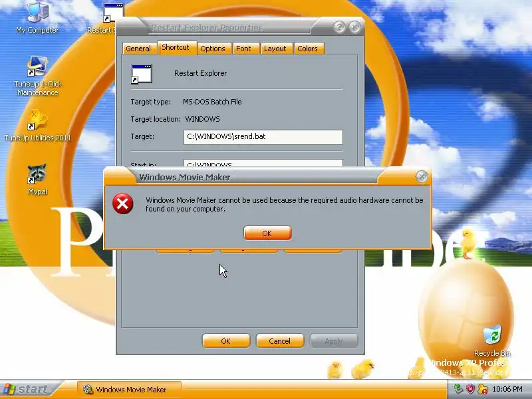
Task: Click OK in the Movie Maker error dialog
Action: [267, 233]
